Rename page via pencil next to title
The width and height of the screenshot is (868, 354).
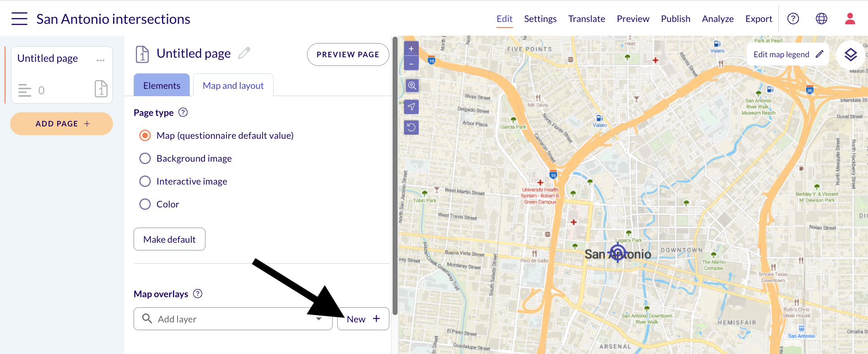click(x=244, y=53)
